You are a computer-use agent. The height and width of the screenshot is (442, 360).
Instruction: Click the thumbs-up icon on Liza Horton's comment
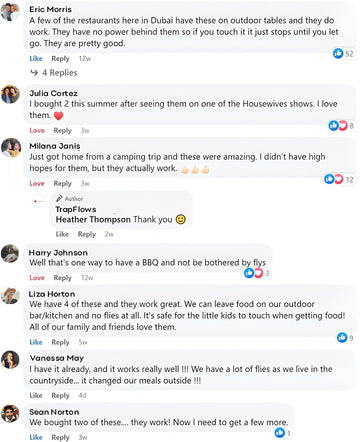342,337
